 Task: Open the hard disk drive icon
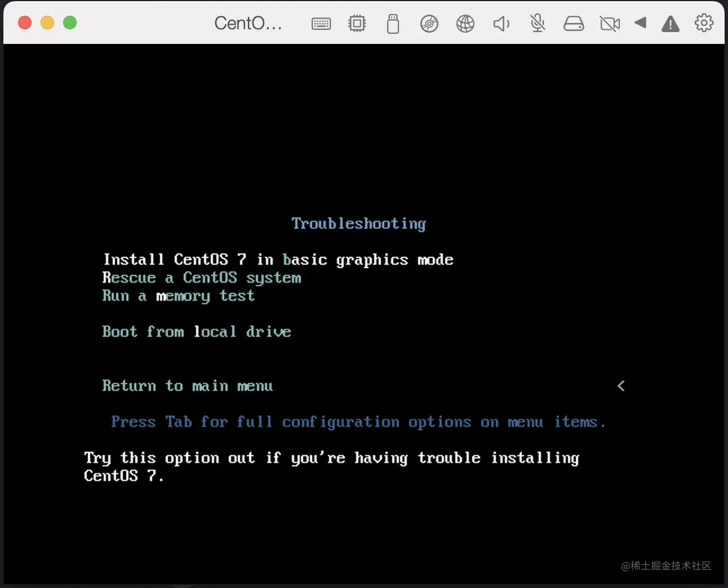pos(574,24)
